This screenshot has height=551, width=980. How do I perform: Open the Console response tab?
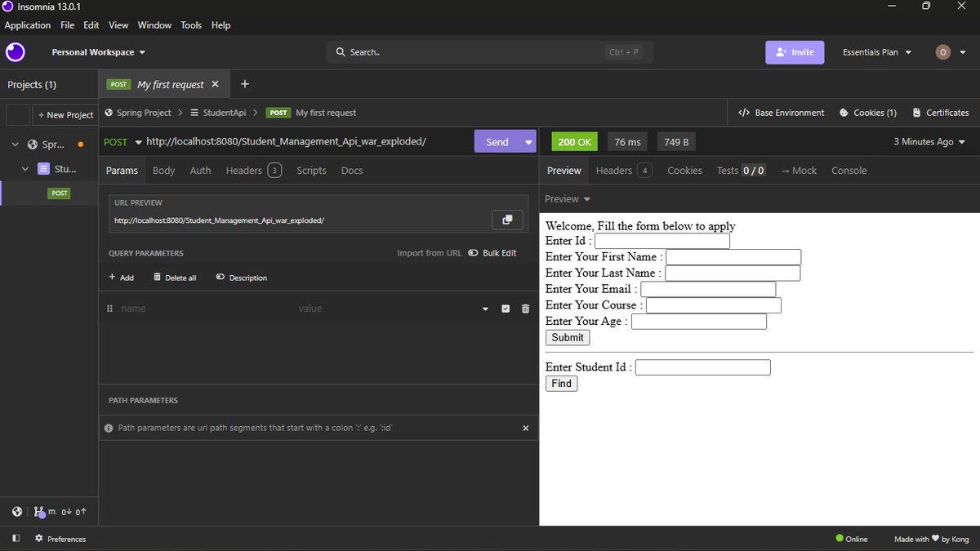pyautogui.click(x=849, y=171)
